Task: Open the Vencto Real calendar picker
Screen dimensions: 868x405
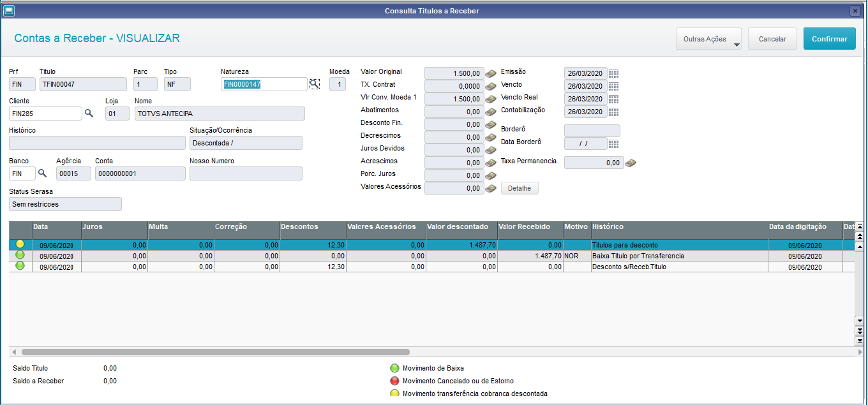Action: click(x=613, y=99)
